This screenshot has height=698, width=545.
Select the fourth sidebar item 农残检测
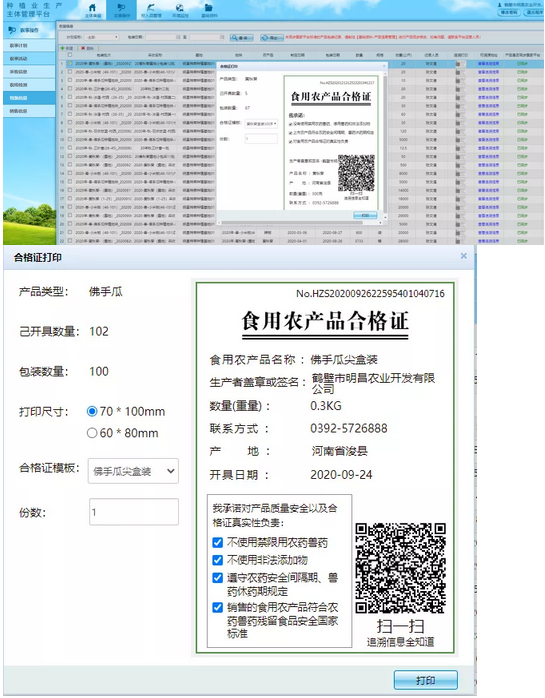coord(29,85)
